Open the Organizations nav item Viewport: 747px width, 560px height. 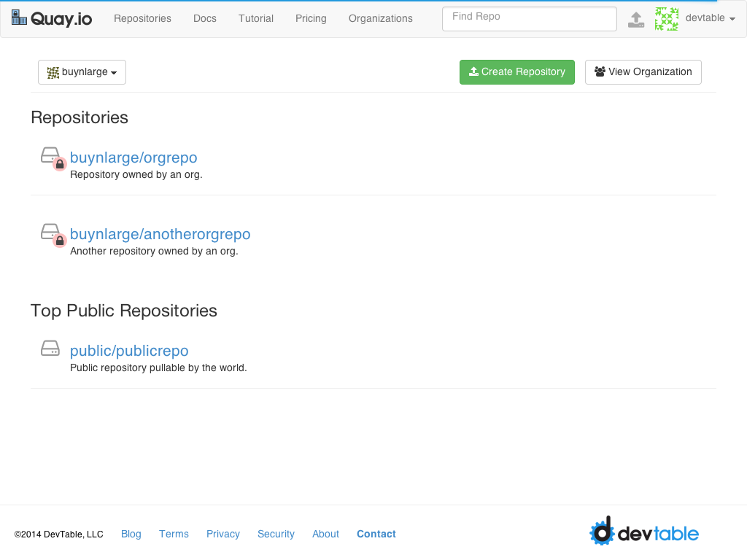click(381, 18)
